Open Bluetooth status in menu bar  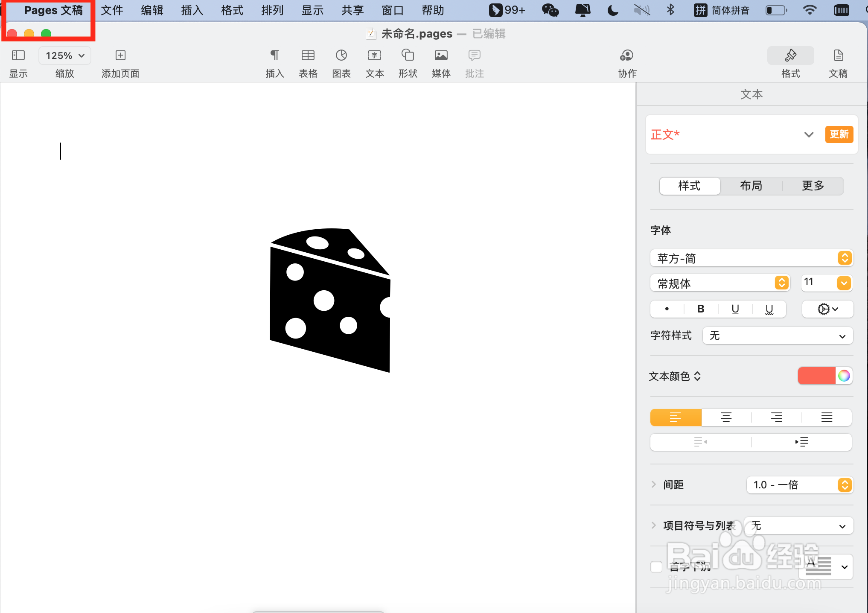(x=670, y=10)
